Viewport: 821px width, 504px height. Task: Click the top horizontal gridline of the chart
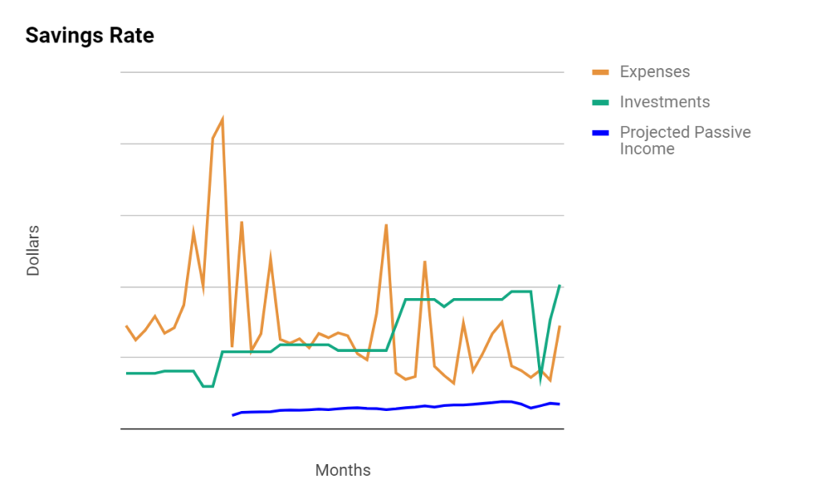tap(342, 72)
